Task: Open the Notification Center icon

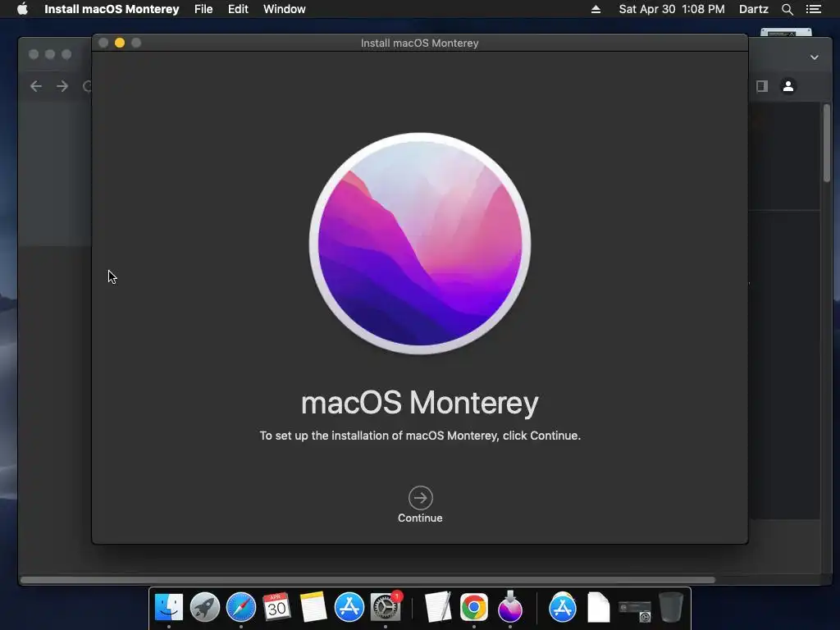Action: pyautogui.click(x=814, y=9)
